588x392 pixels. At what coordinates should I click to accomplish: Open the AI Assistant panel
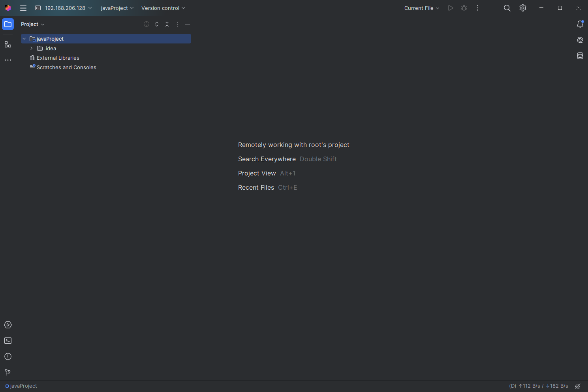click(580, 40)
